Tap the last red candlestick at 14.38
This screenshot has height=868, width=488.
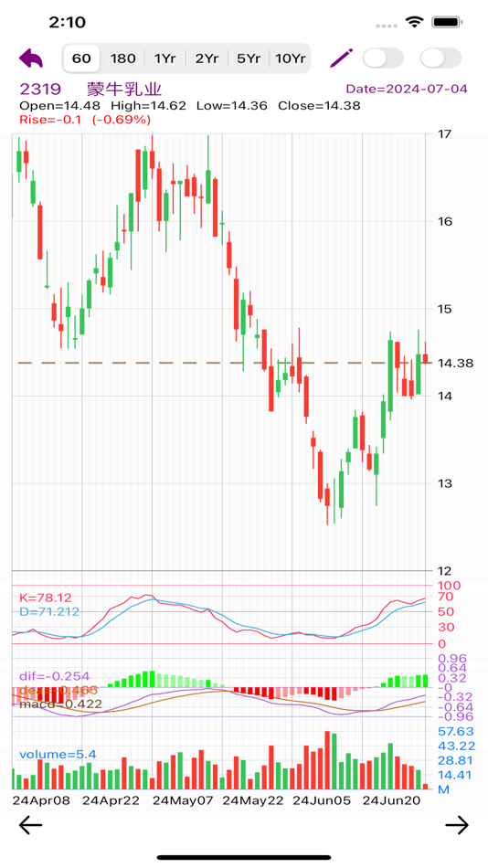426,358
